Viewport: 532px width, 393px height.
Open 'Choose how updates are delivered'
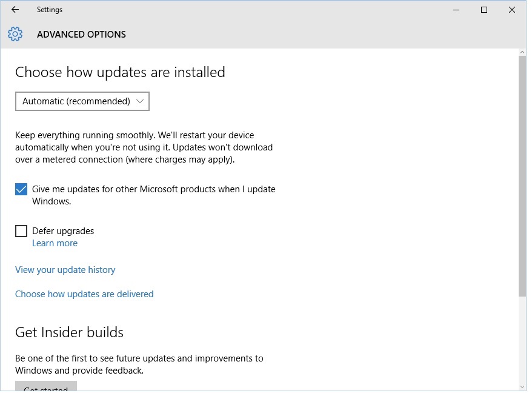pyautogui.click(x=84, y=294)
